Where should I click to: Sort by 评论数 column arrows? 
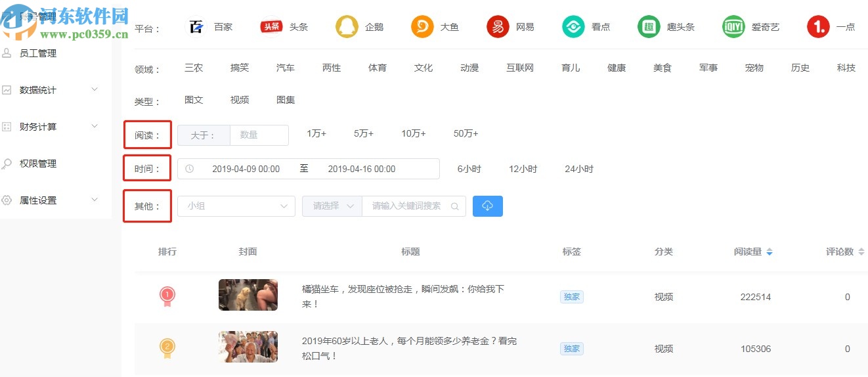pyautogui.click(x=861, y=252)
